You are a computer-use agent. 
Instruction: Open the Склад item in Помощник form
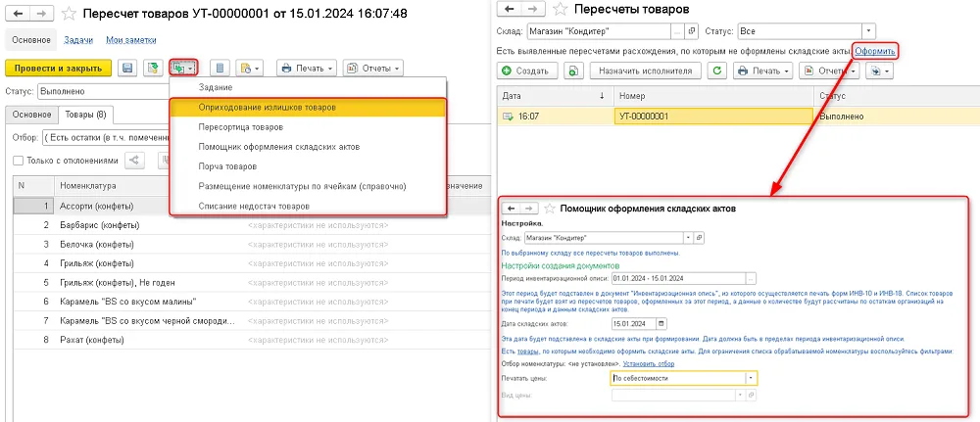coord(700,238)
